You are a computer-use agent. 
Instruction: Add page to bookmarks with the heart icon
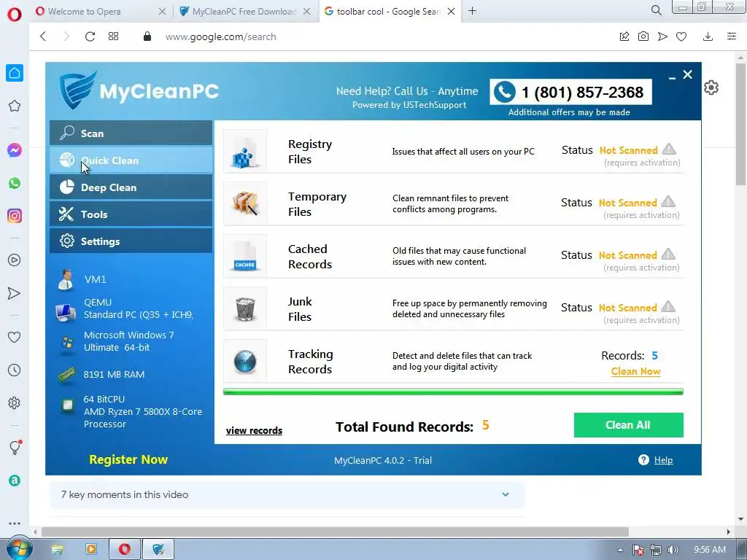pyautogui.click(x=681, y=36)
